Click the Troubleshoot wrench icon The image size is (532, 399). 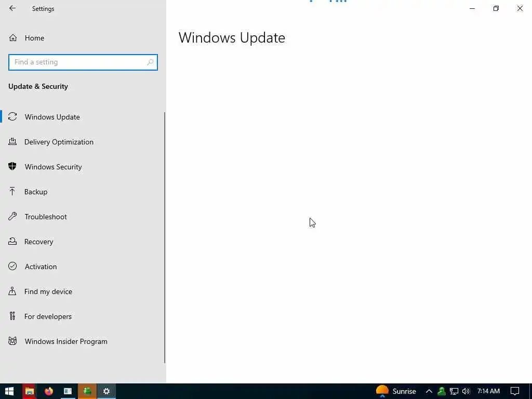12,216
